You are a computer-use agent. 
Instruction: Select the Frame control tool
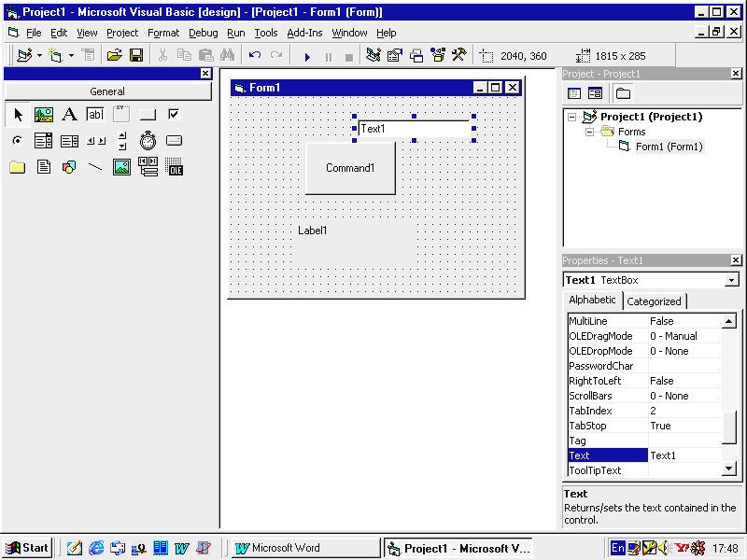pos(121,115)
